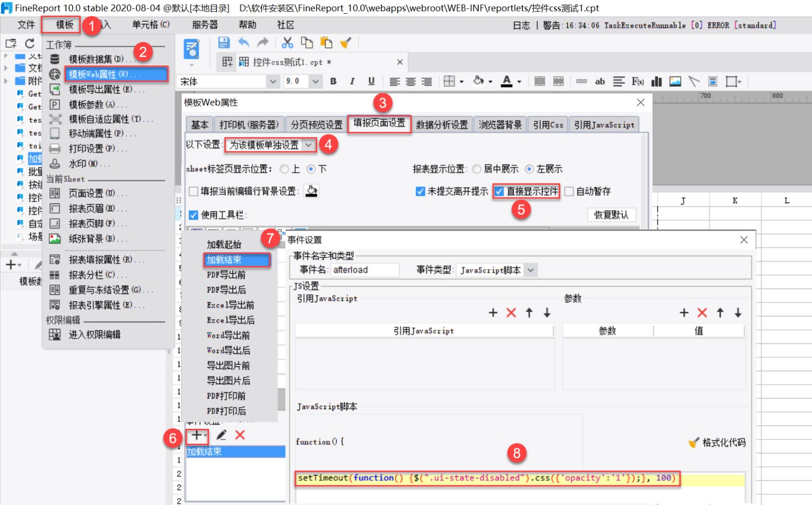This screenshot has height=505, width=812.
Task: Switch to 填报页面设置 tab
Action: (x=379, y=123)
